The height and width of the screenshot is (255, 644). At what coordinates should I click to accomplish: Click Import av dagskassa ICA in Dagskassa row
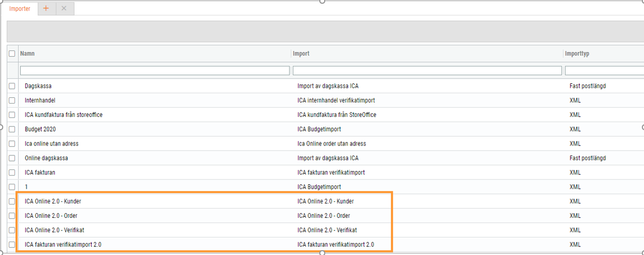pyautogui.click(x=328, y=86)
